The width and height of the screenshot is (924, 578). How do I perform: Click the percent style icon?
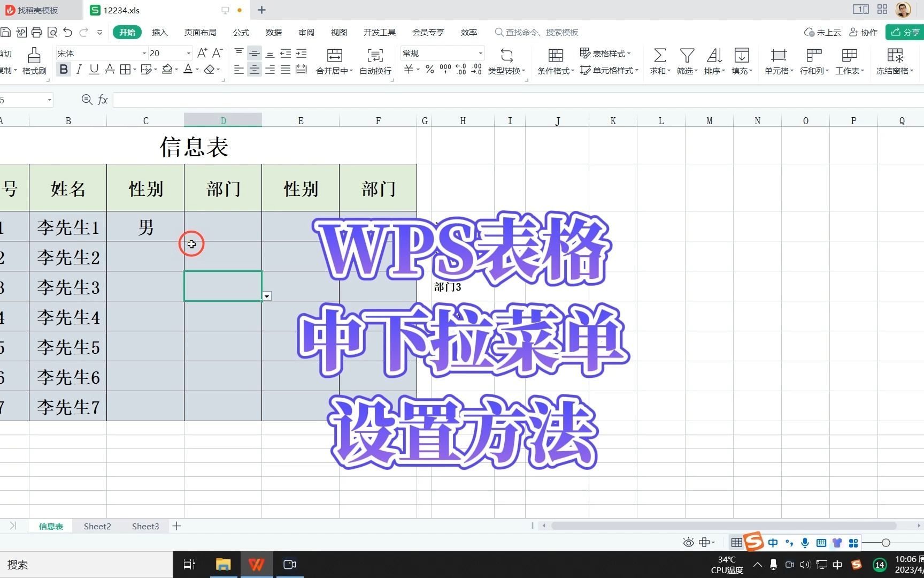[x=429, y=70]
